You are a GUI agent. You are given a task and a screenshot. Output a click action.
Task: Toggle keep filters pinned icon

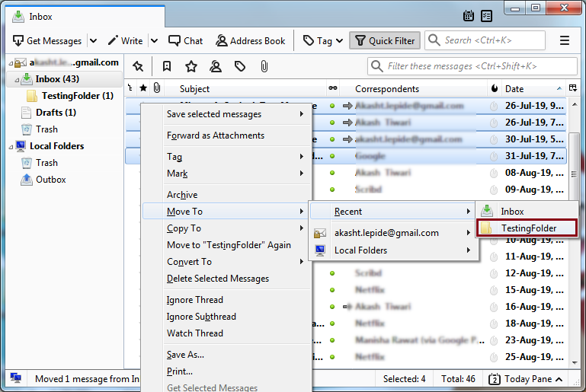(x=138, y=66)
